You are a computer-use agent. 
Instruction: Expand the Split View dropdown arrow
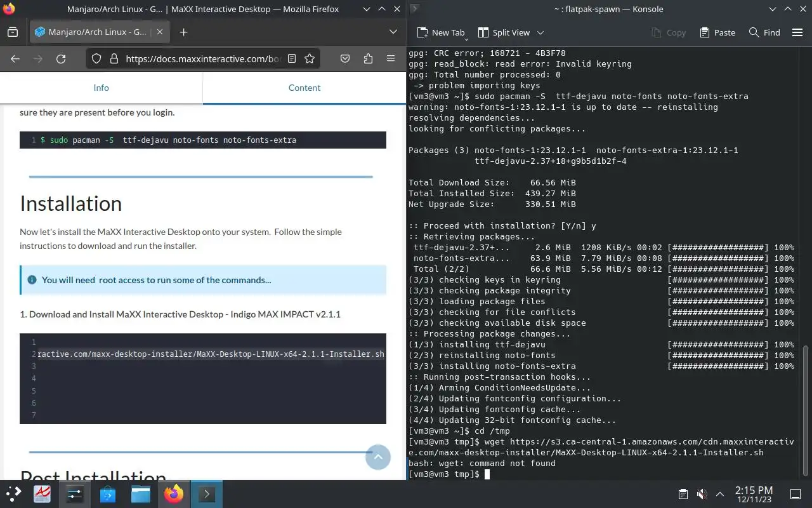[x=540, y=32]
